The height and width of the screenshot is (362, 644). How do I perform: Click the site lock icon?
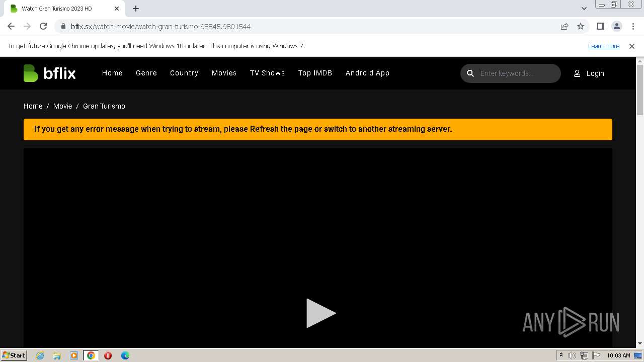point(63,26)
